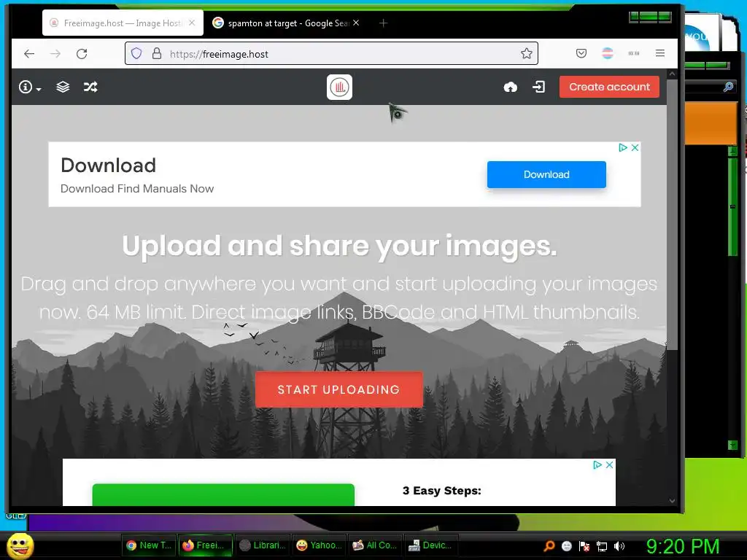Save page with the Pocket icon
The image size is (747, 560).
click(581, 53)
